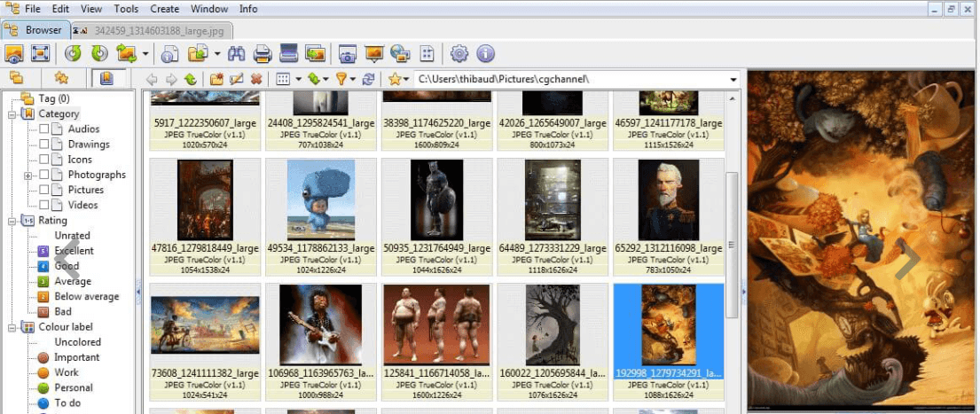Image resolution: width=980 pixels, height=414 pixels.
Task: Tick the Videos category checkbox
Action: (x=44, y=205)
